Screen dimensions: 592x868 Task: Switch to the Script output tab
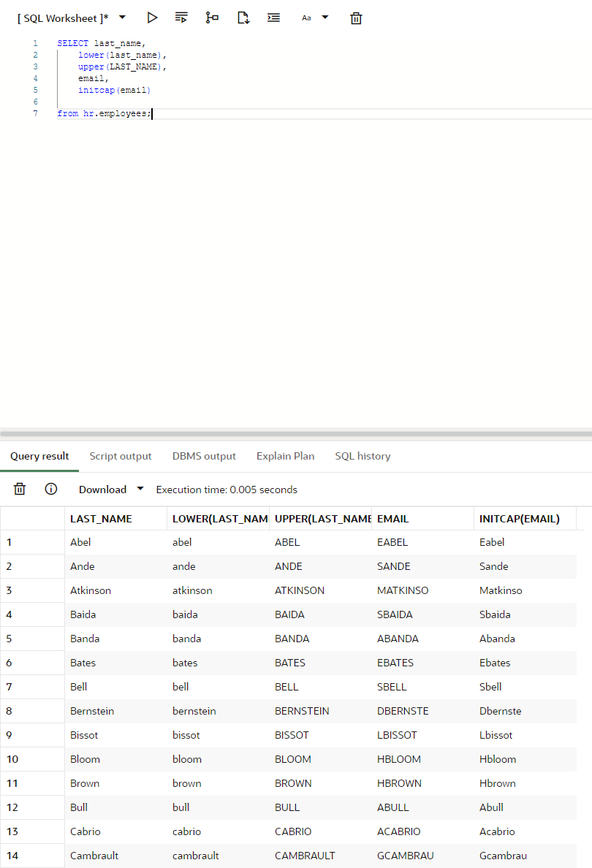(x=120, y=456)
